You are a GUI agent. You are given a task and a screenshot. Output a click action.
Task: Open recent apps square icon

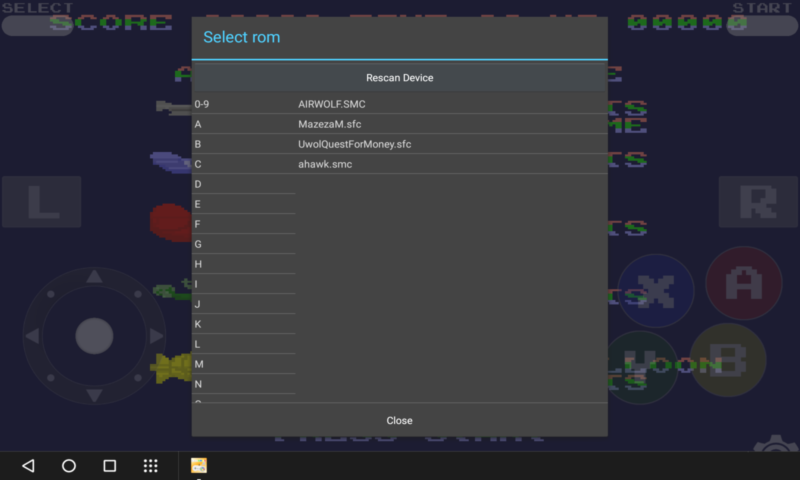click(110, 466)
